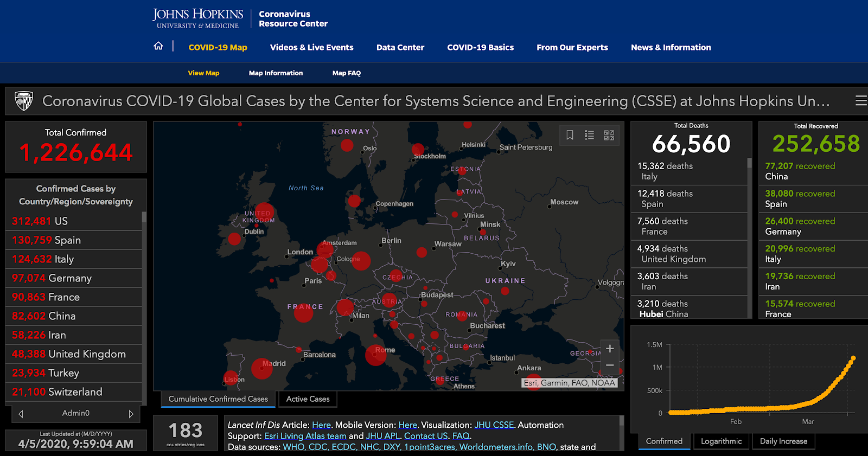Select the View Map sub-tab
The width and height of the screenshot is (868, 456).
tap(204, 73)
